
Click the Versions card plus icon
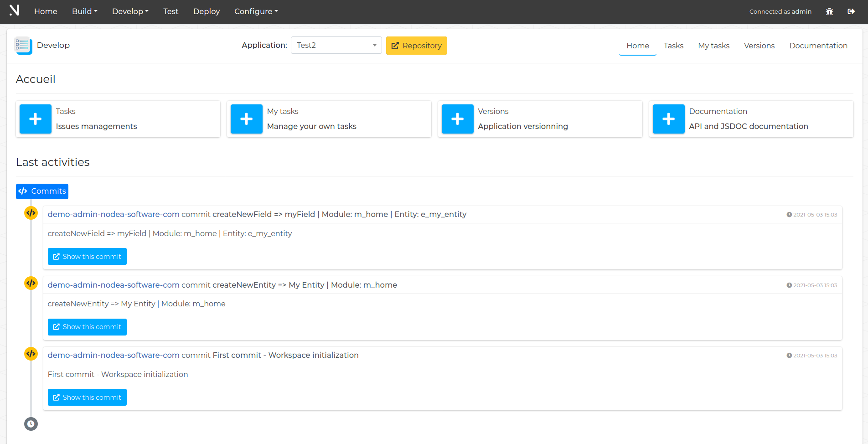tap(458, 119)
